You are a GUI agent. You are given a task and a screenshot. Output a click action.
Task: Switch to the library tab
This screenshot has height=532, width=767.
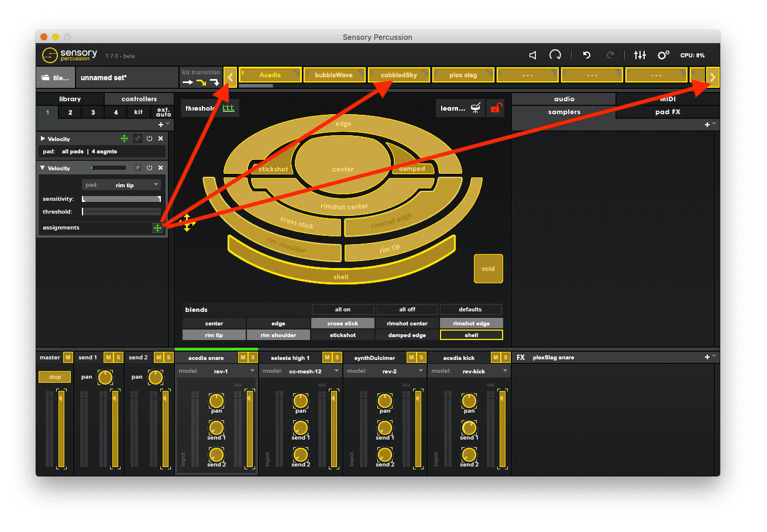coord(70,99)
